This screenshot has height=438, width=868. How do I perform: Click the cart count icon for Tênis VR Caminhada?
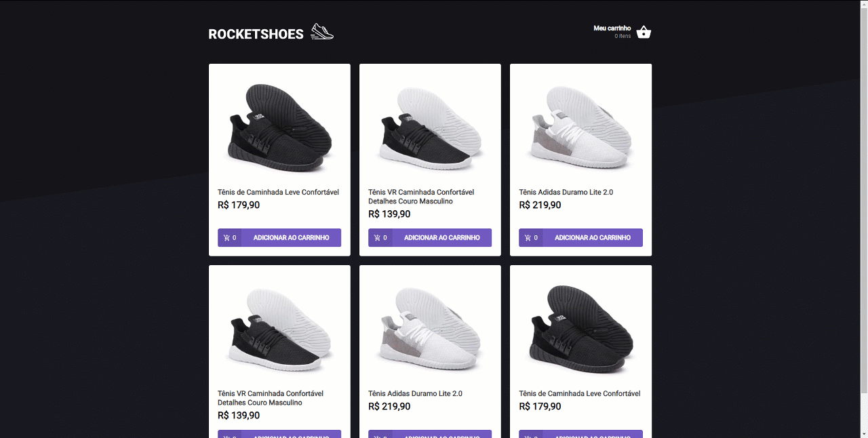(x=380, y=237)
